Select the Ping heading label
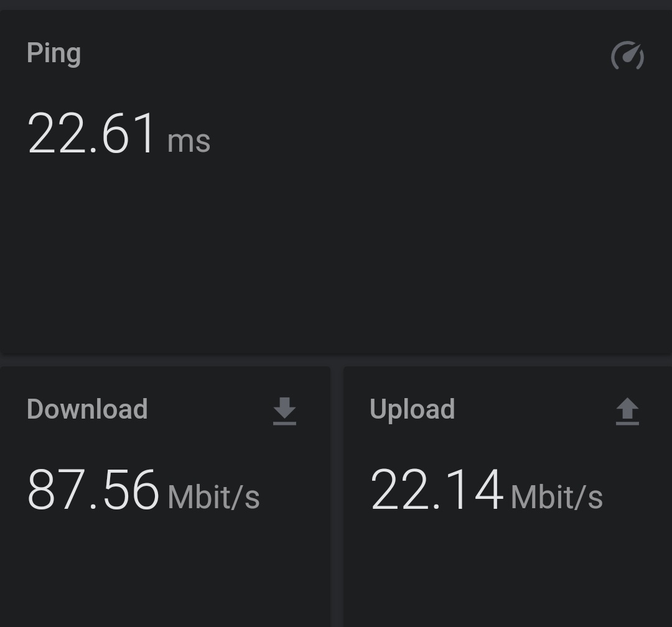Screen dimensions: 672x627 point(54,53)
